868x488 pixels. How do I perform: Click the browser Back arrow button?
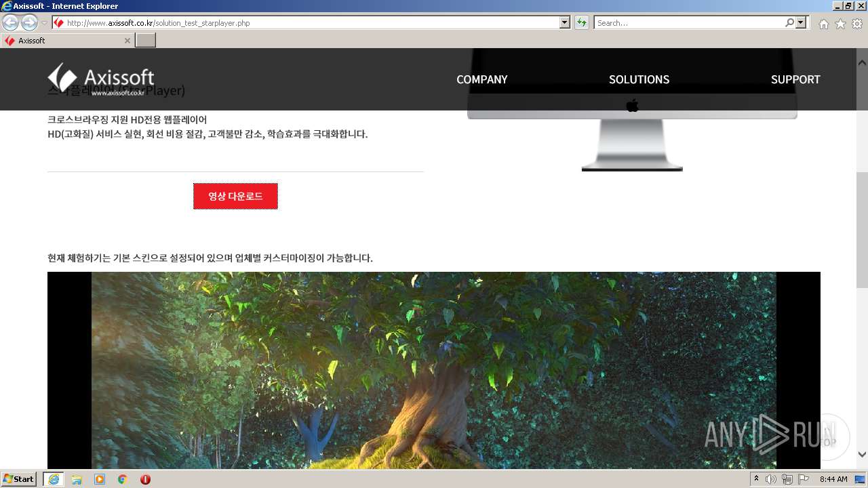tap(10, 22)
